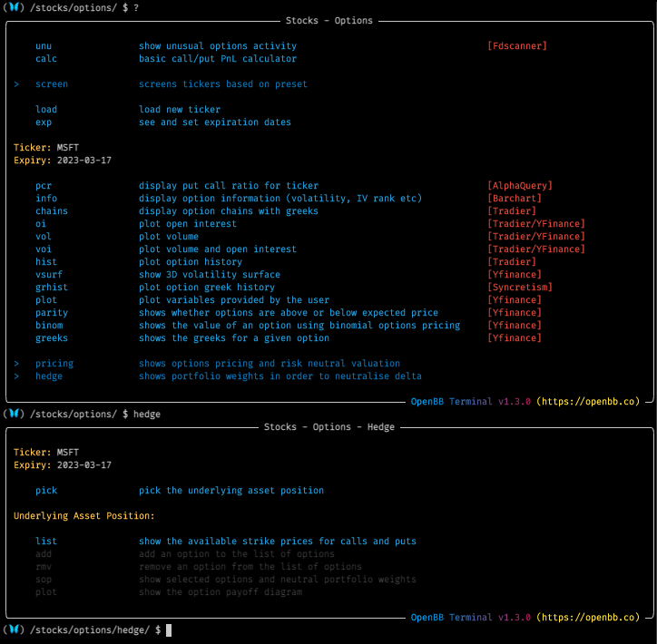Click the arrow beside 'screen' submenu
657x644 pixels.
coord(16,84)
